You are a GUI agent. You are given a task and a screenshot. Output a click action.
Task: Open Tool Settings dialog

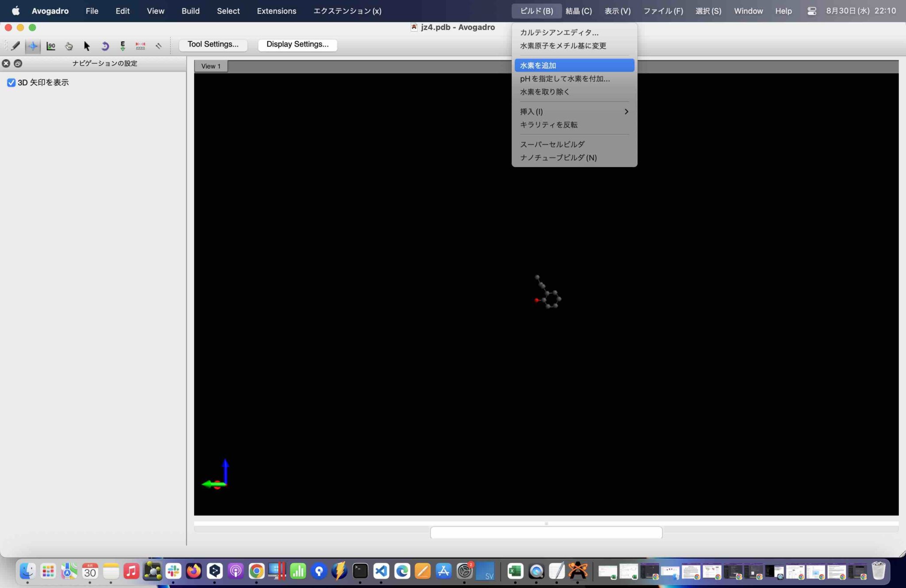[x=213, y=44]
